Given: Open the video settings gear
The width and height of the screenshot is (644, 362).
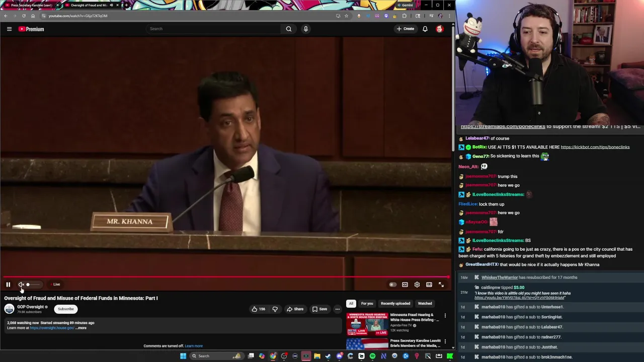Looking at the screenshot, I should point(417,285).
